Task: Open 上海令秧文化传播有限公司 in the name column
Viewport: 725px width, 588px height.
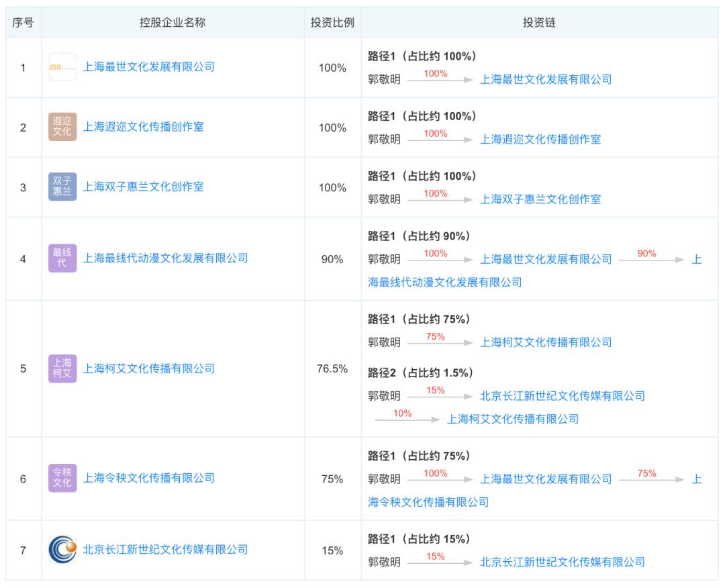Action: tap(149, 478)
